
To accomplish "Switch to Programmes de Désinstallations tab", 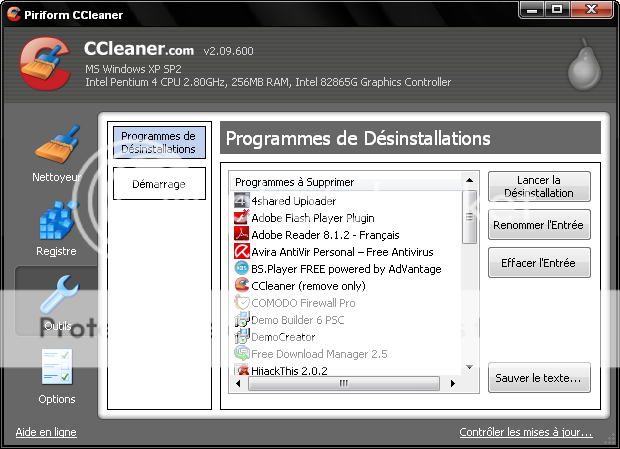I will point(159,142).
